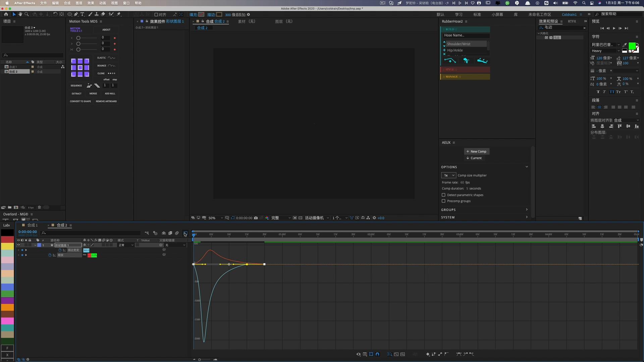Apply Easy Ease Out to keyframes
Image resolution: width=644 pixels, height=362 pixels.
[x=471, y=354]
